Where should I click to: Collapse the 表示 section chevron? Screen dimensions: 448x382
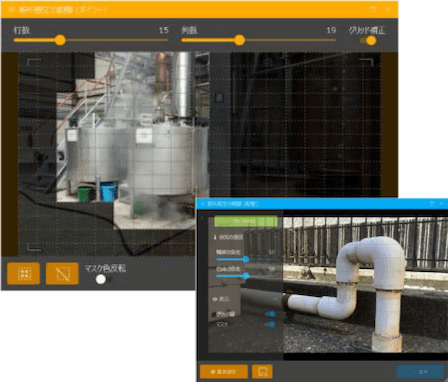(275, 299)
